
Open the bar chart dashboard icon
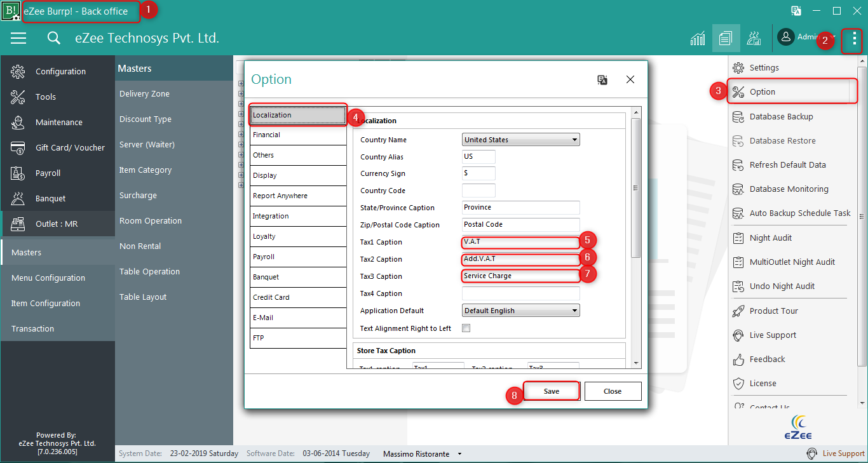tap(698, 38)
